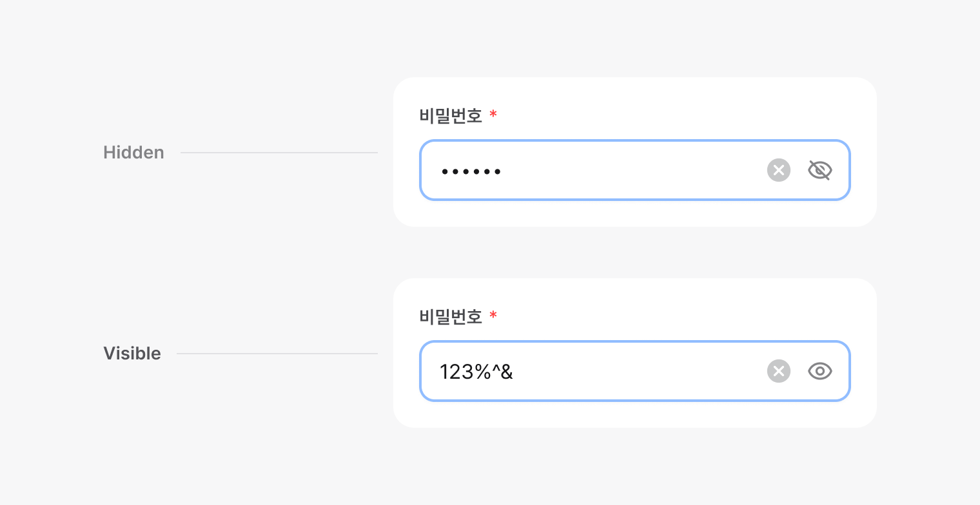Click the connector line beside the Visible label
Screen dimensions: 980x505
point(277,354)
